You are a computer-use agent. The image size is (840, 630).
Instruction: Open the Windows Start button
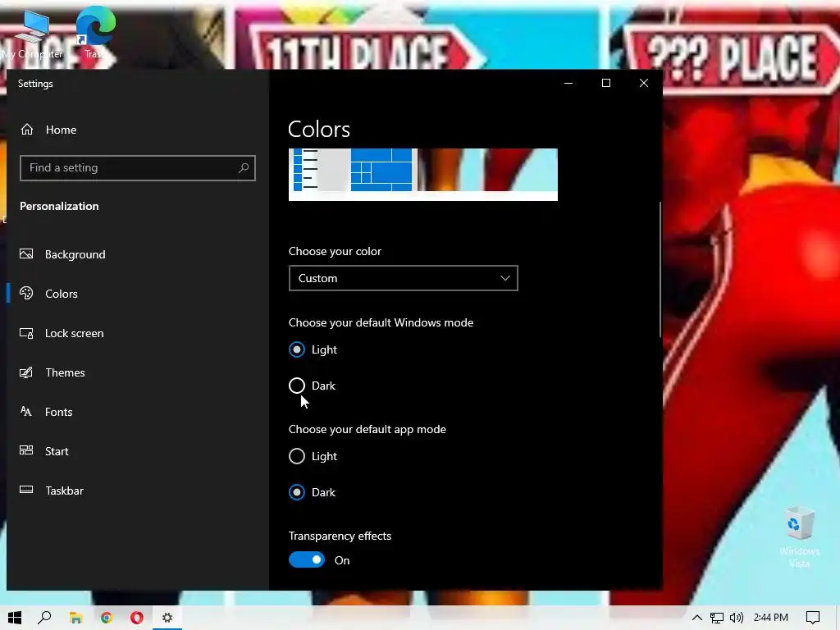15,618
